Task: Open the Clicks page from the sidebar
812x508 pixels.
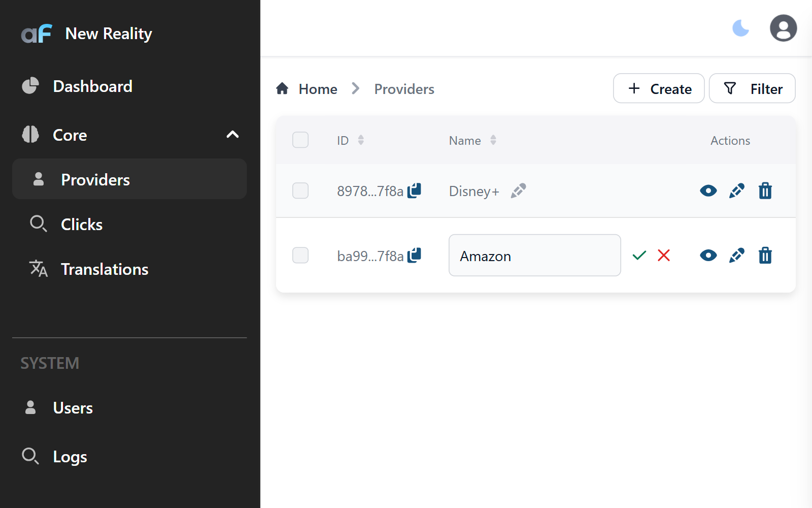Action: pos(81,224)
